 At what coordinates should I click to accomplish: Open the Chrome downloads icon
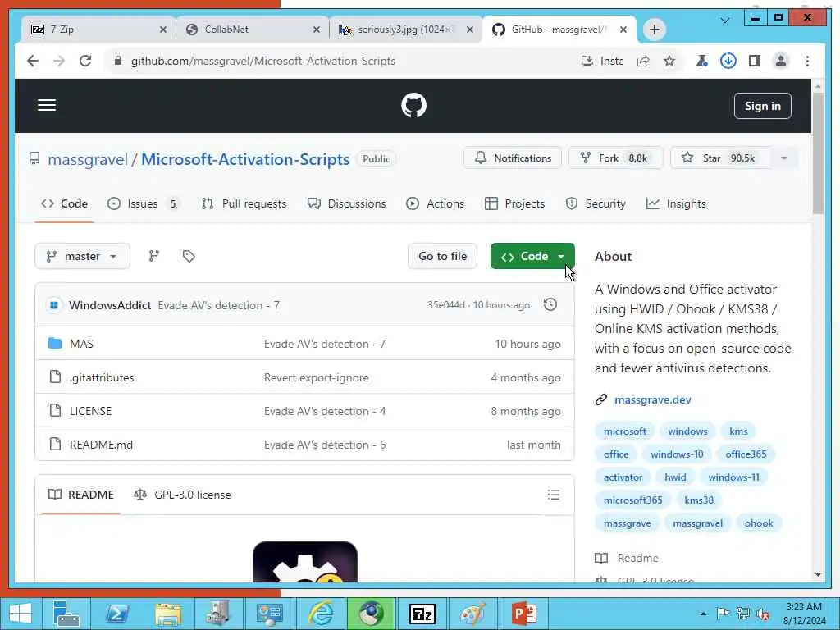click(728, 61)
